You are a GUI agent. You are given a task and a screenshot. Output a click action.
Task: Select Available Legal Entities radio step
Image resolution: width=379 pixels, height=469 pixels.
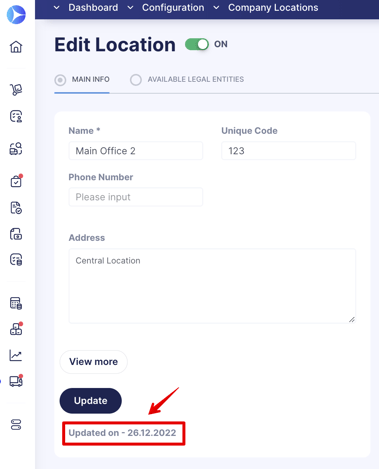point(136,80)
